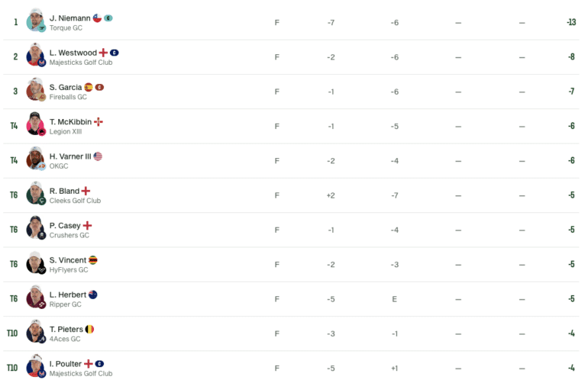Click J. Niemann total score -13
Screen dimensions: 588x383
[571, 22]
